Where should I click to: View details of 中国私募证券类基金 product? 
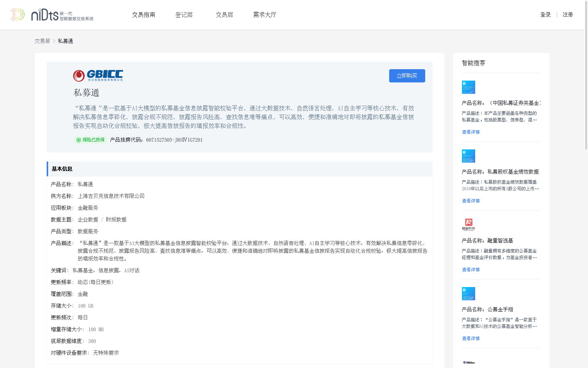tap(471, 132)
